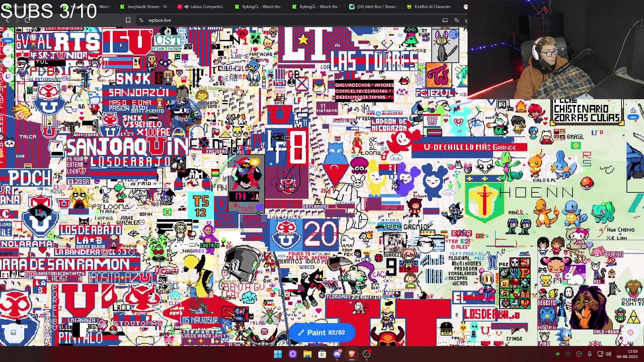Open the Windows Start menu
Viewport: 644px width, 362px height.
point(278,354)
